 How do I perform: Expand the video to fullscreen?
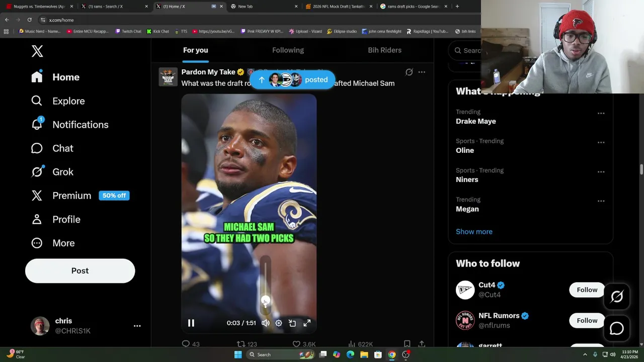[x=307, y=323]
